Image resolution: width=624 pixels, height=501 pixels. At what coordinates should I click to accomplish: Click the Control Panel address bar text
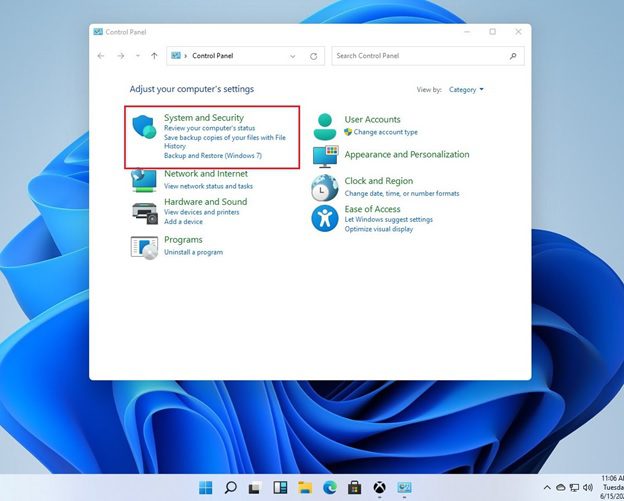coord(213,56)
